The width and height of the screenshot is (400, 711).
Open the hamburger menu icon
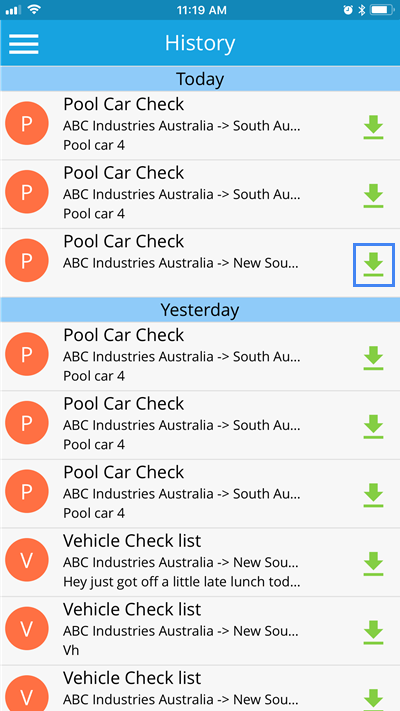[23, 44]
